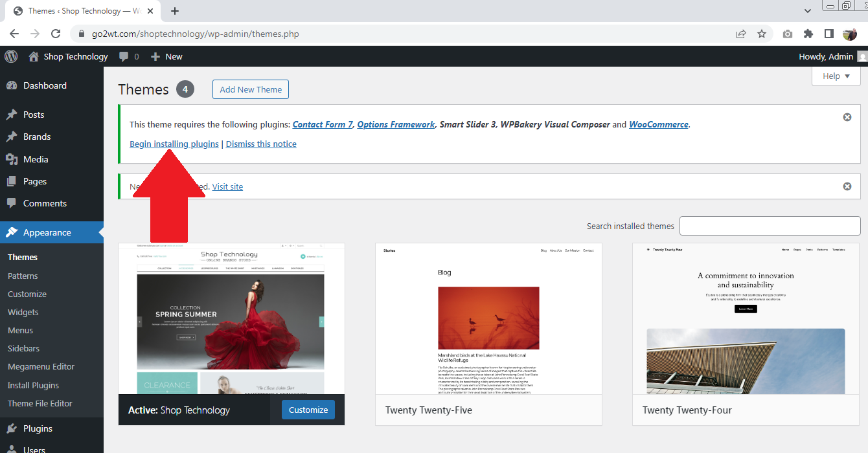
Task: Click the themes count badge 4
Action: point(185,89)
